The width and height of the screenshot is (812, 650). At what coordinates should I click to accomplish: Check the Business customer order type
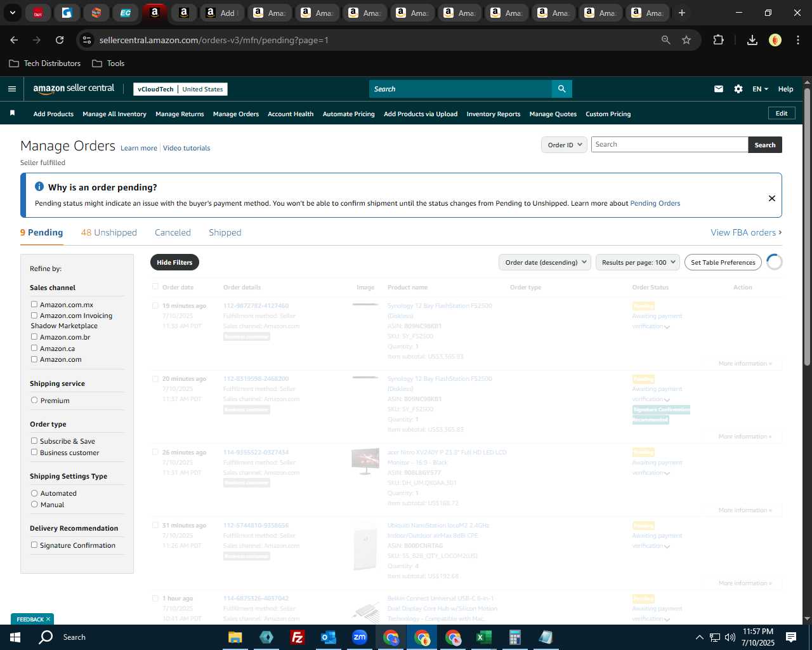[x=34, y=452]
